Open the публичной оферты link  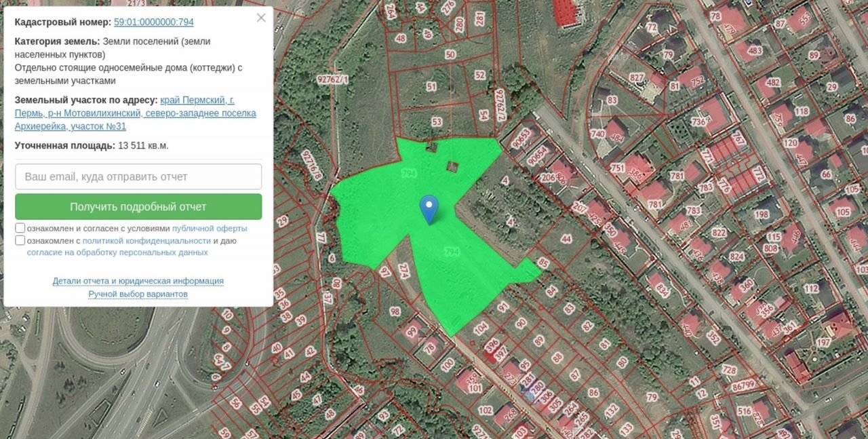(210, 229)
